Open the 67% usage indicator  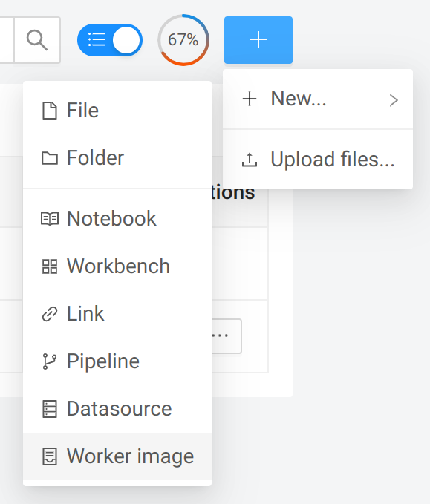[183, 40]
